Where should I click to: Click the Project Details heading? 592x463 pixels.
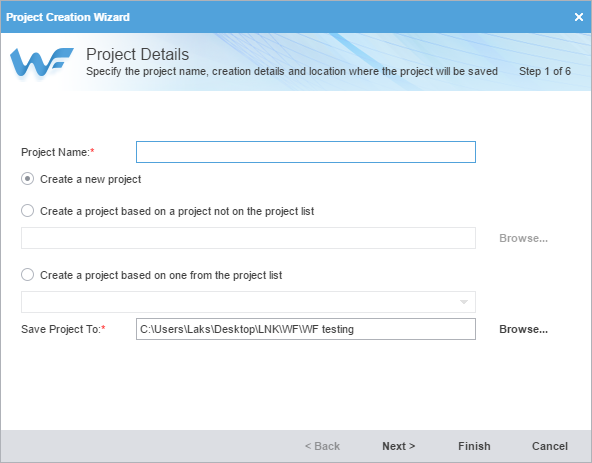pyautogui.click(x=137, y=54)
